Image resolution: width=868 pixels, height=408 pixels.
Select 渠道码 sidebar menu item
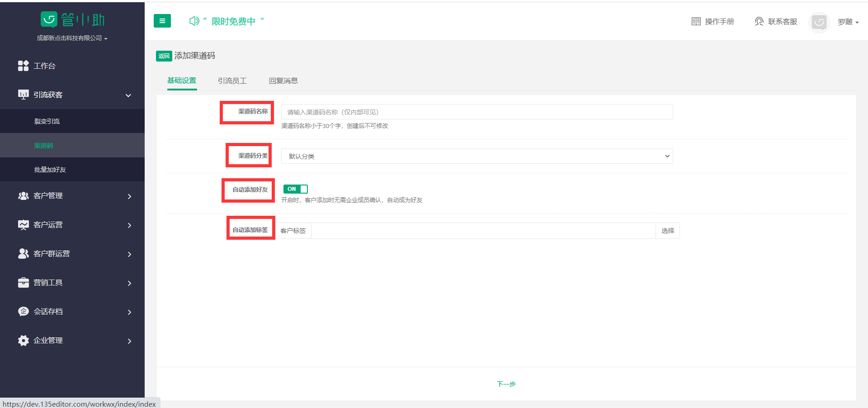click(x=72, y=145)
